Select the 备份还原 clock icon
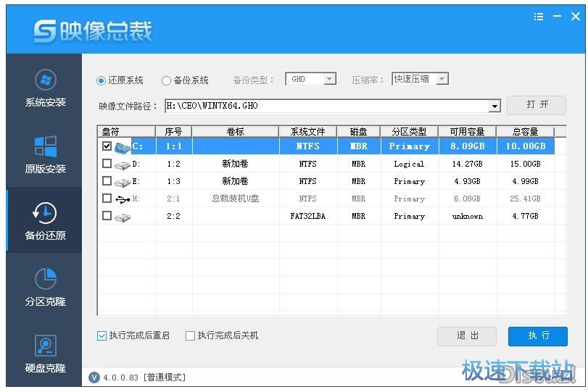The height and width of the screenshot is (392, 588). [45, 212]
